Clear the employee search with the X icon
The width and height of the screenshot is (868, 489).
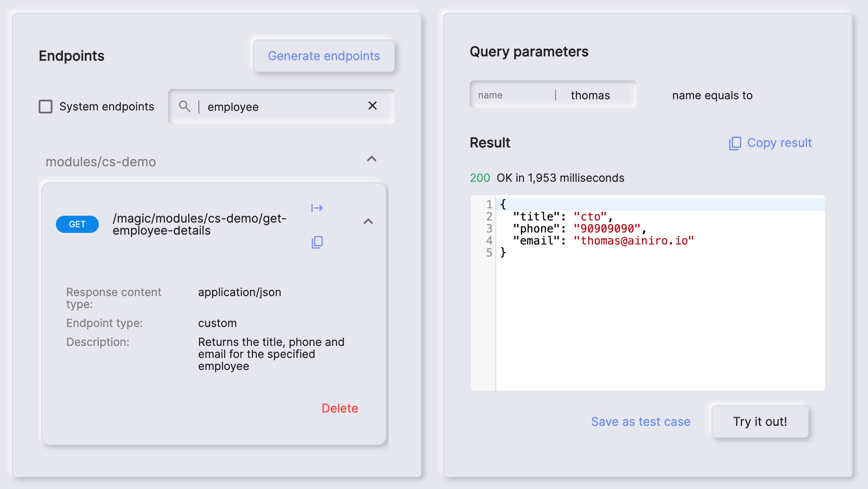point(372,106)
